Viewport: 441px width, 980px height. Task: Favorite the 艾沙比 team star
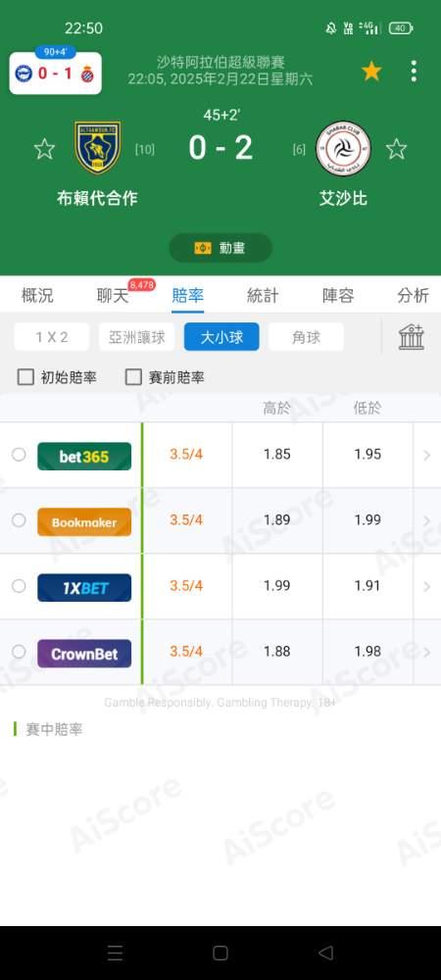pos(396,149)
